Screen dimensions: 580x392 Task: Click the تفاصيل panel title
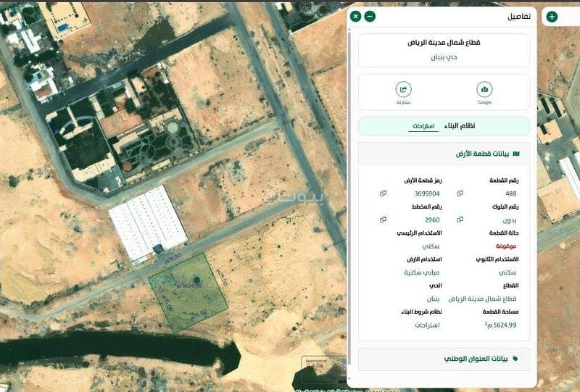(x=518, y=17)
